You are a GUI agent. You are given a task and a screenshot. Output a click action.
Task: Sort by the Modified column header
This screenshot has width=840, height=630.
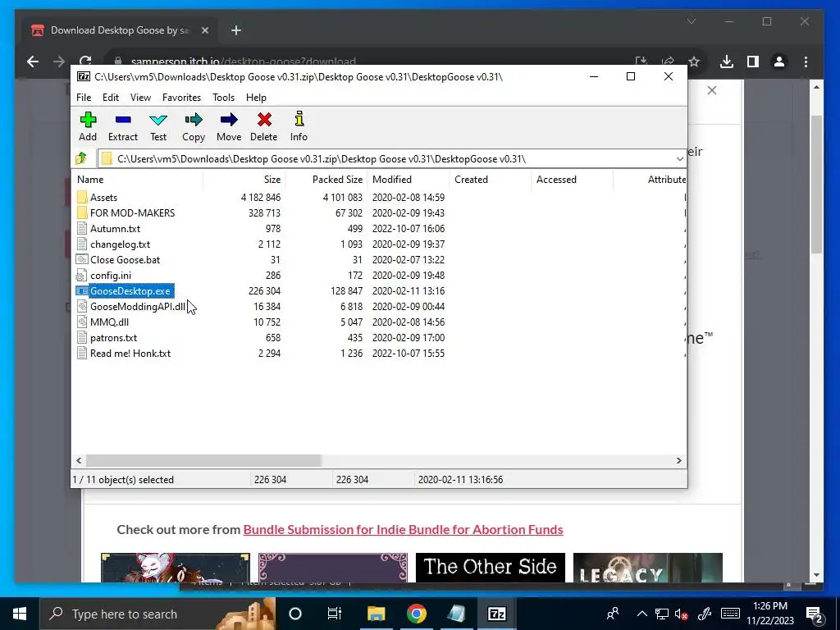[408, 180]
